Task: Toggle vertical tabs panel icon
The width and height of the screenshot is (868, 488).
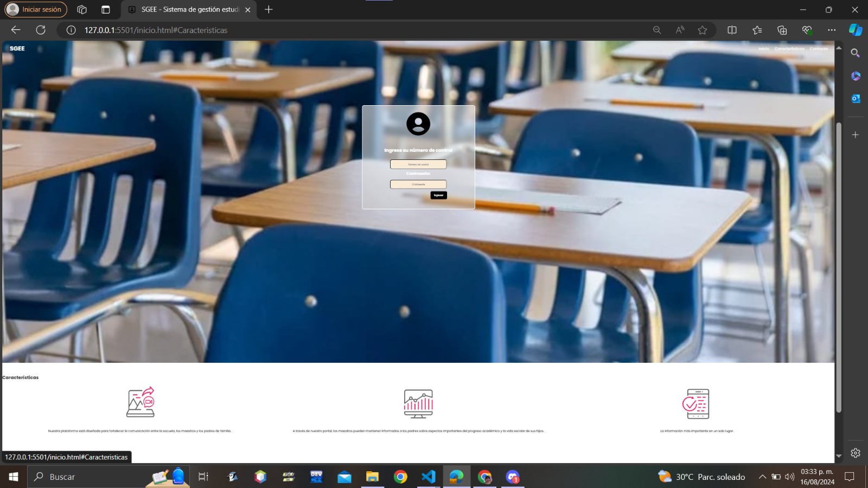Action: point(106,10)
